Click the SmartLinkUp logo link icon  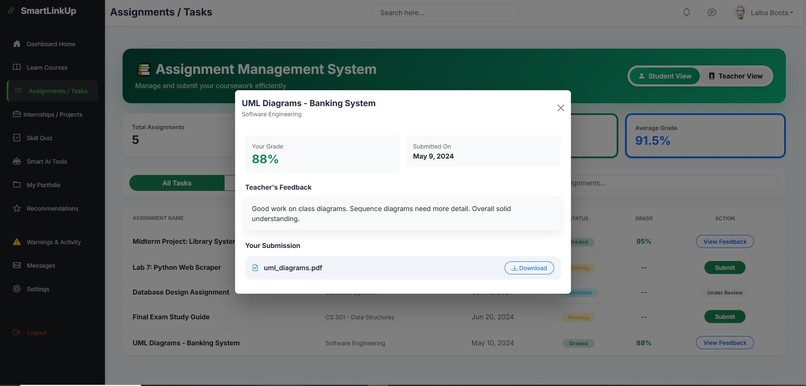pos(11,11)
